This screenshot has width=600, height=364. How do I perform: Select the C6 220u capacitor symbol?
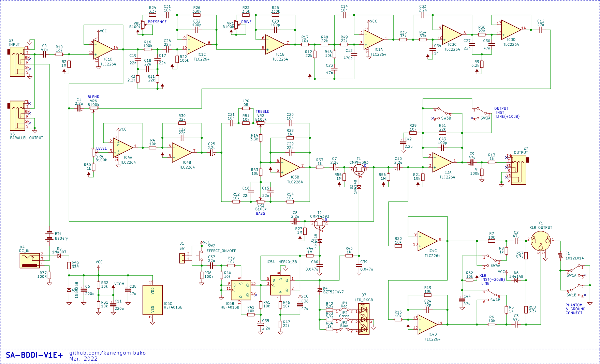[84, 290]
